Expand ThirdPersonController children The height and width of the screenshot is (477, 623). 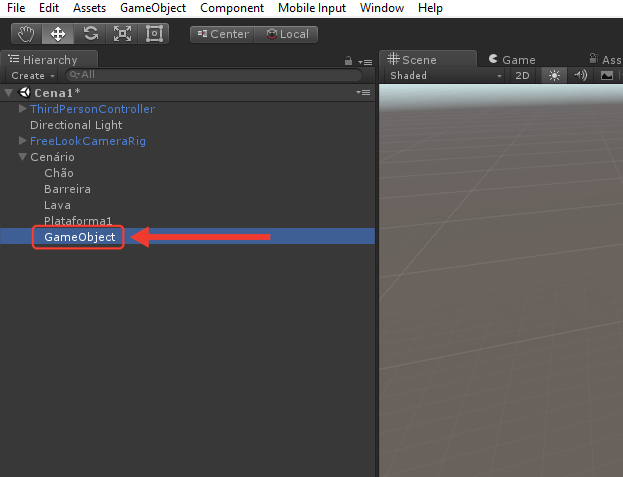[x=23, y=108]
